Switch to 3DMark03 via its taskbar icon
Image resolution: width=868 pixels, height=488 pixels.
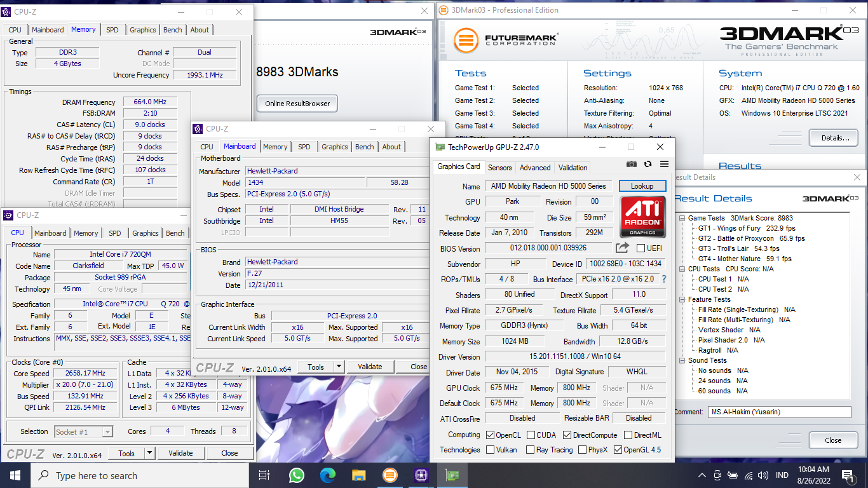point(390,475)
